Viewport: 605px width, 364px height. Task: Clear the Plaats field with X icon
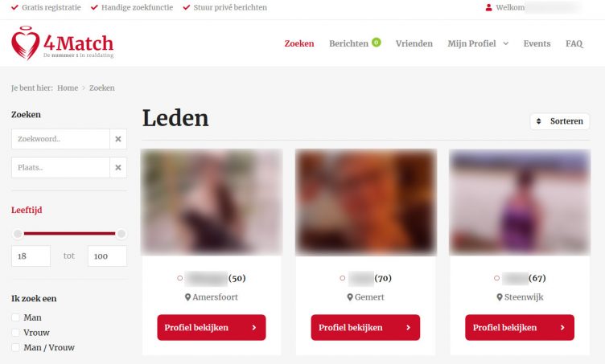coord(118,168)
